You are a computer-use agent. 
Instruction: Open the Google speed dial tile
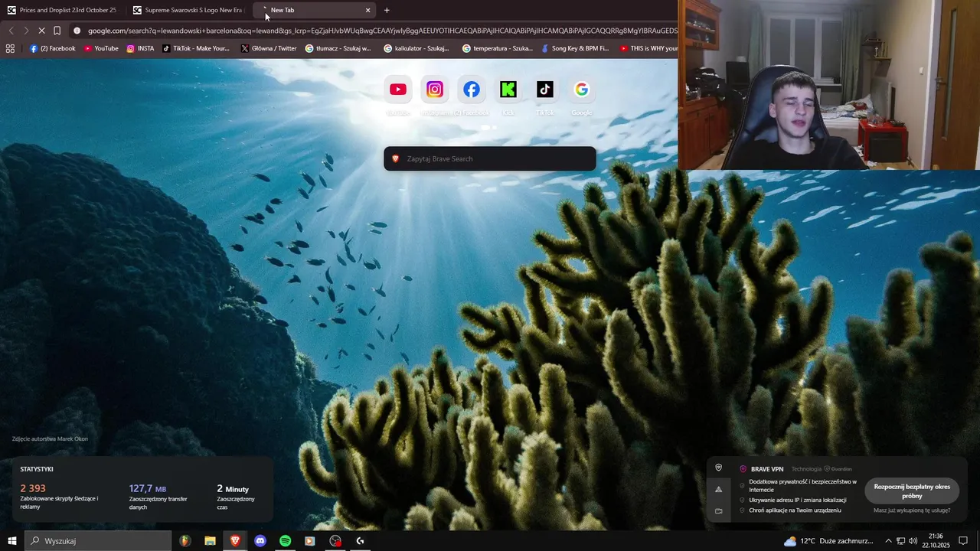[582, 90]
